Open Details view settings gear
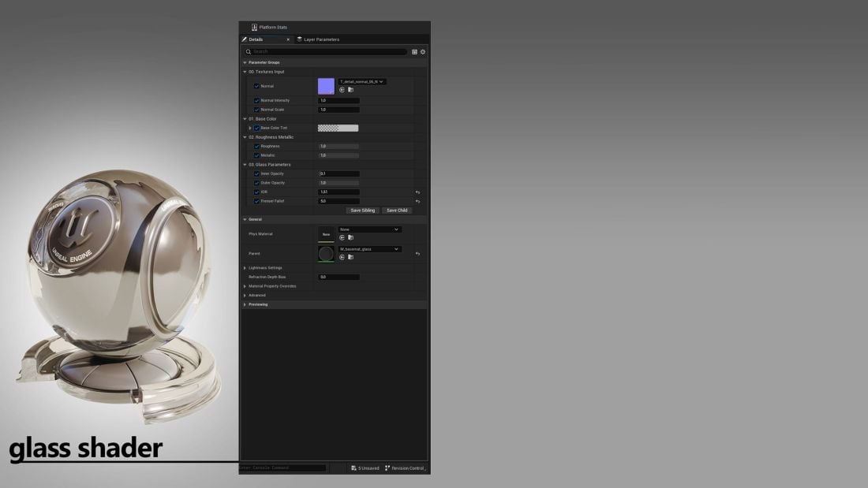Screen dimensions: 868x488 pyautogui.click(x=423, y=52)
